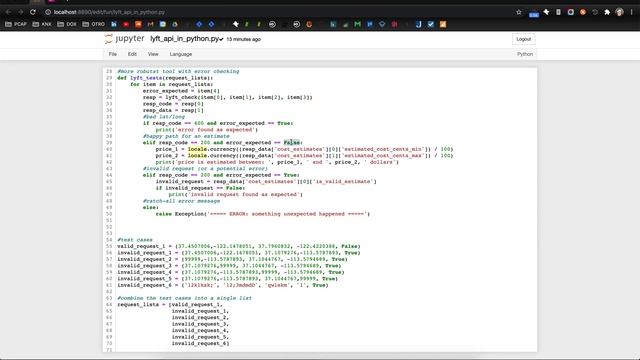Click the 'invalid_request_6' assignment line
Screen dimensions: 640x360
click(223, 285)
